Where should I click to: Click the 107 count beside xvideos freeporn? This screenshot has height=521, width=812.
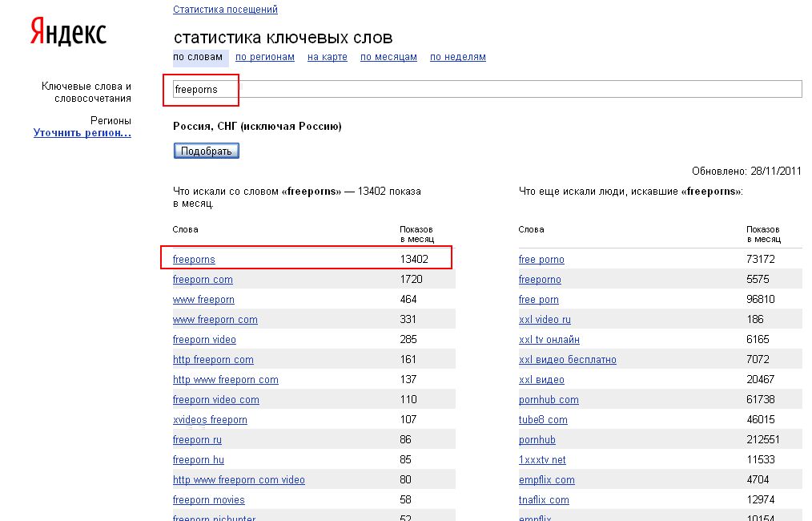(408, 420)
